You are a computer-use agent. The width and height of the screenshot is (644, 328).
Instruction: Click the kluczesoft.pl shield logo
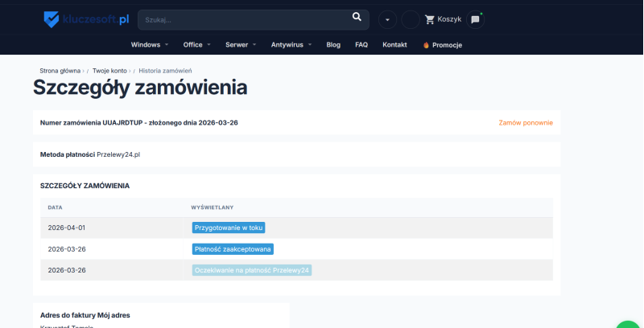coord(52,19)
